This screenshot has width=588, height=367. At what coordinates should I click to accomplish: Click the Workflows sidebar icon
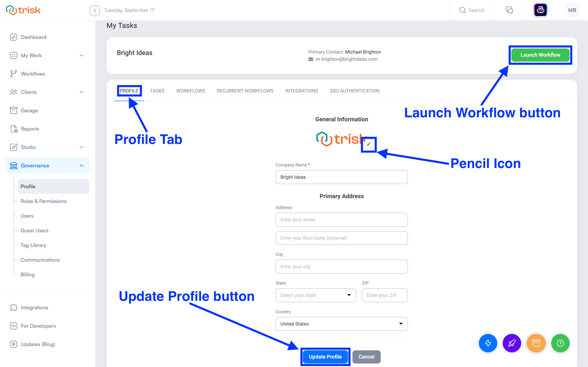point(12,74)
